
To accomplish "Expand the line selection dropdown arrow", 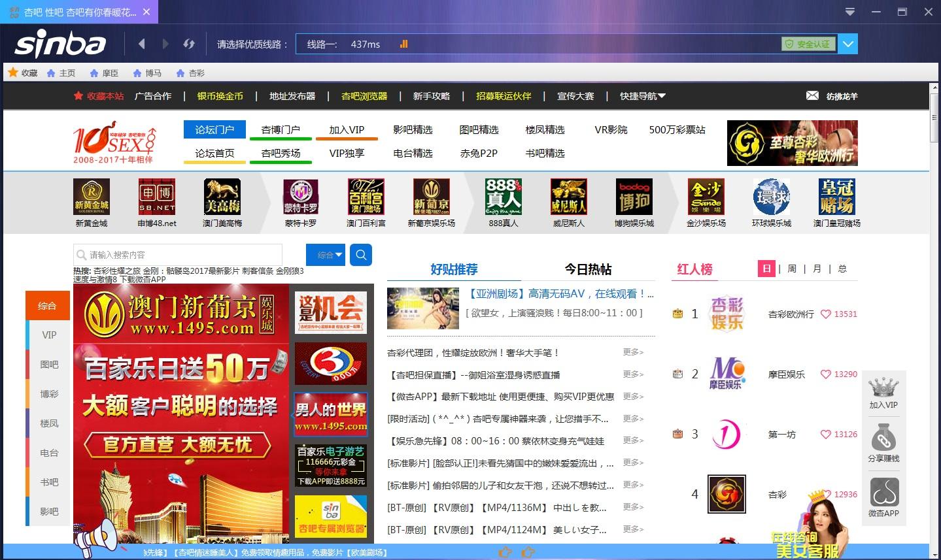I will 848,44.
